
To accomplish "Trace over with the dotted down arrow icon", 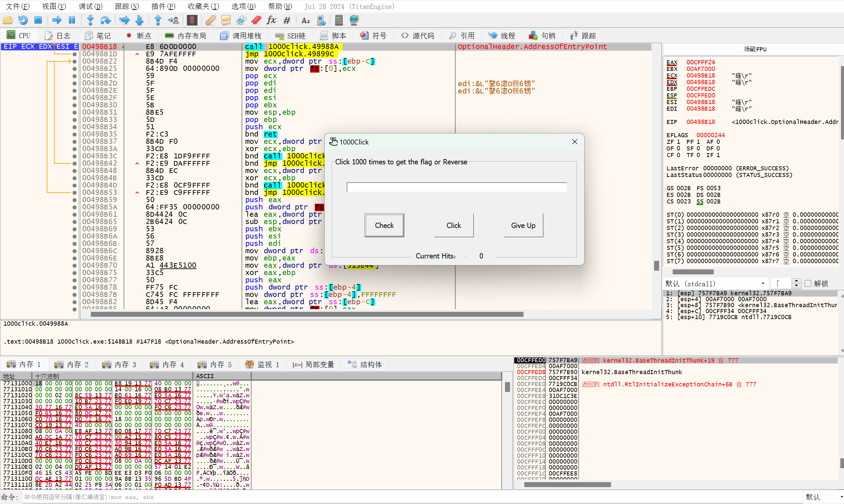I will 139,20.
